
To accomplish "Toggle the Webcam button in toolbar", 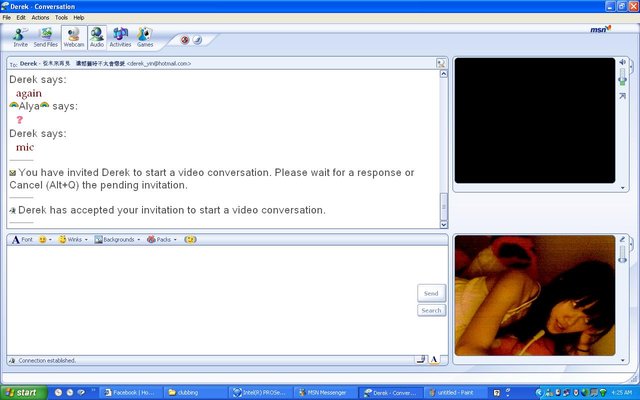I will 73,37.
